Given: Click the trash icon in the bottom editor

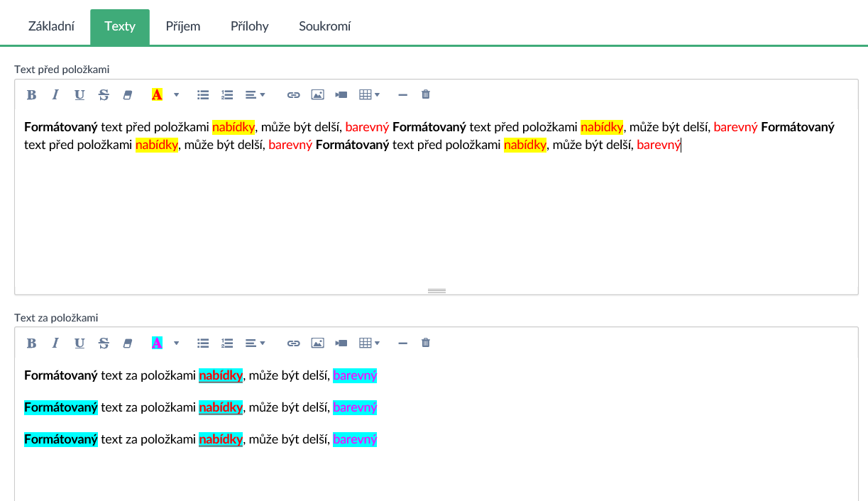Looking at the screenshot, I should pos(426,343).
